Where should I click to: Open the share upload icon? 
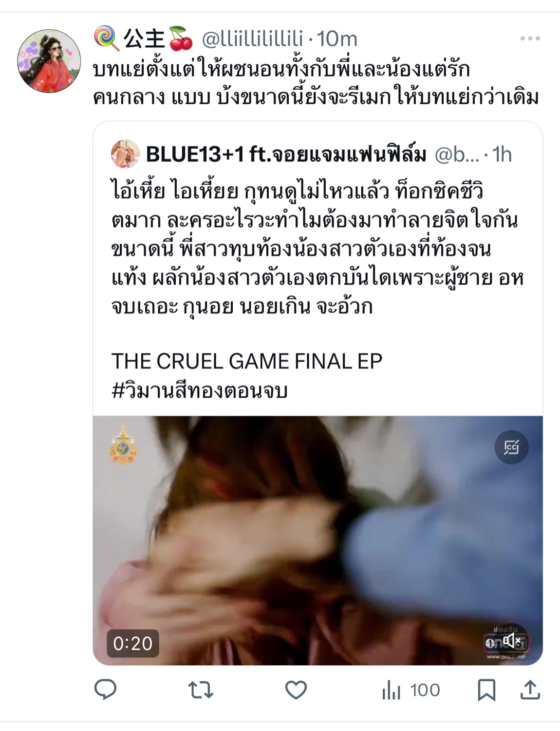(530, 690)
